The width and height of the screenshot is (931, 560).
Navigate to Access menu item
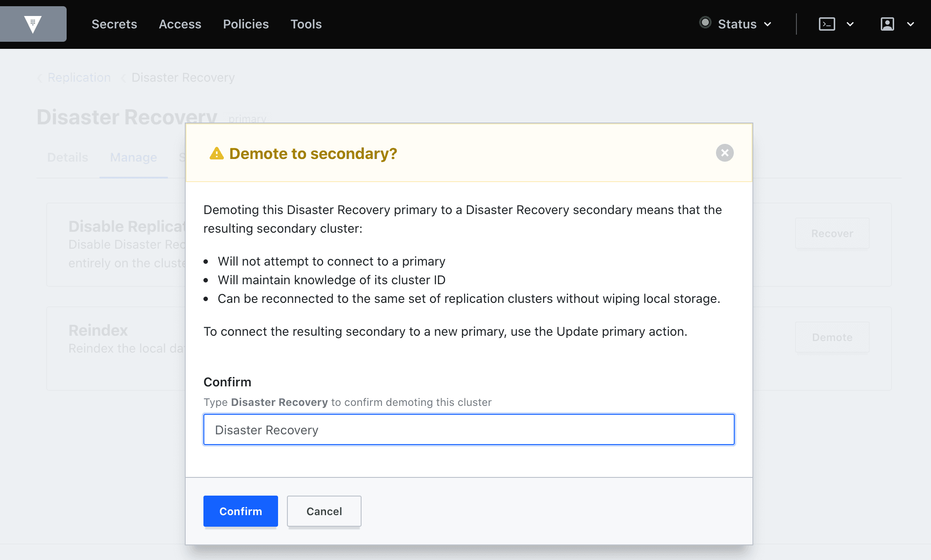coord(180,24)
